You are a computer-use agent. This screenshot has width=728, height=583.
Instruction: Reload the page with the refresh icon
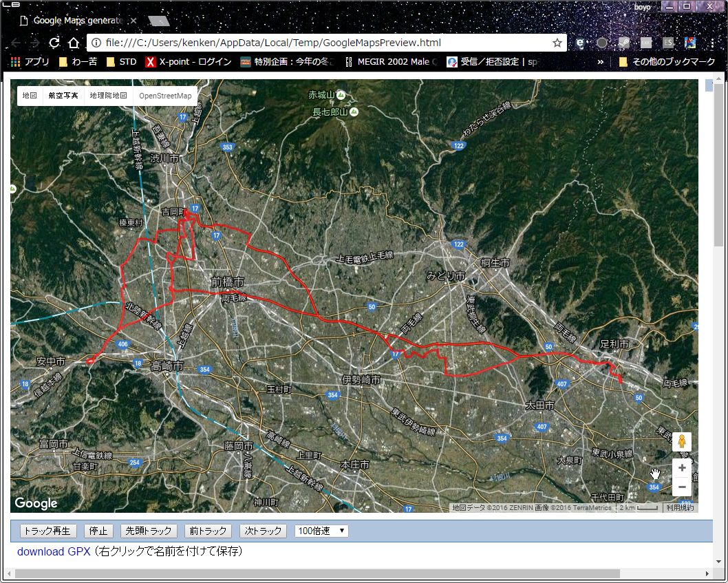54,43
